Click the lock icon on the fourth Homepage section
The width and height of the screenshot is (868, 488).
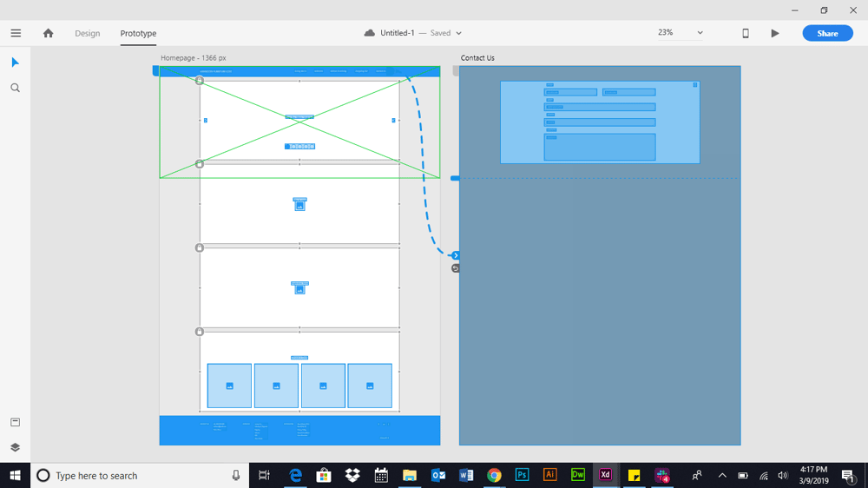pyautogui.click(x=200, y=331)
